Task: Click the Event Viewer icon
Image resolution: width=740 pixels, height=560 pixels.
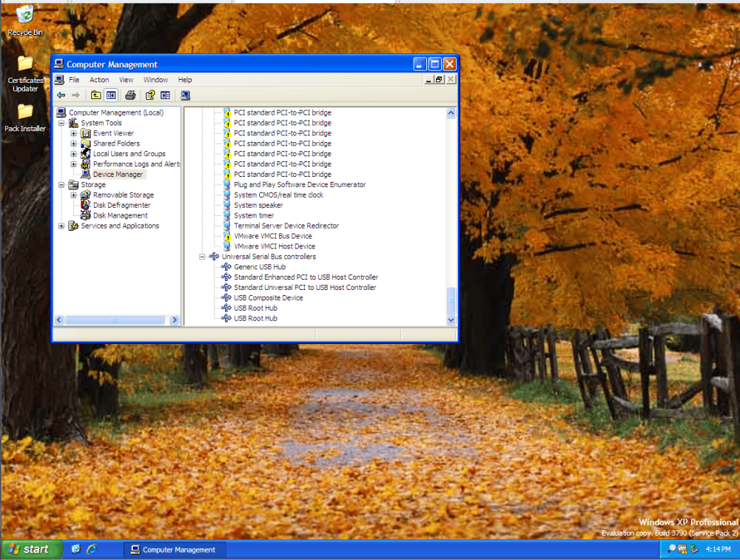Action: click(85, 133)
